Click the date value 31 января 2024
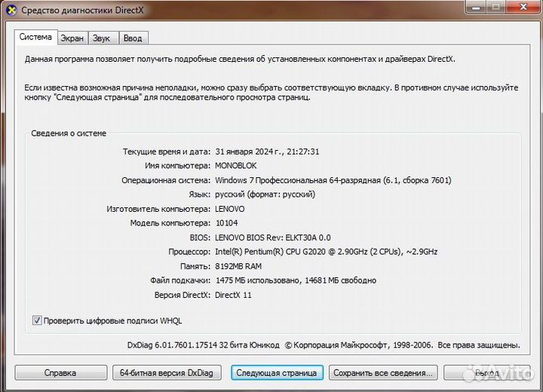The image size is (543, 392). click(267, 152)
